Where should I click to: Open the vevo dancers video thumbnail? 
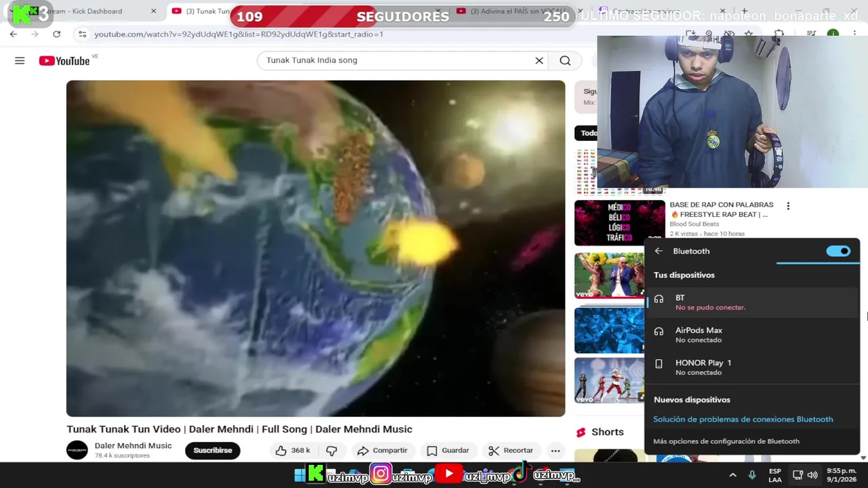point(609,276)
